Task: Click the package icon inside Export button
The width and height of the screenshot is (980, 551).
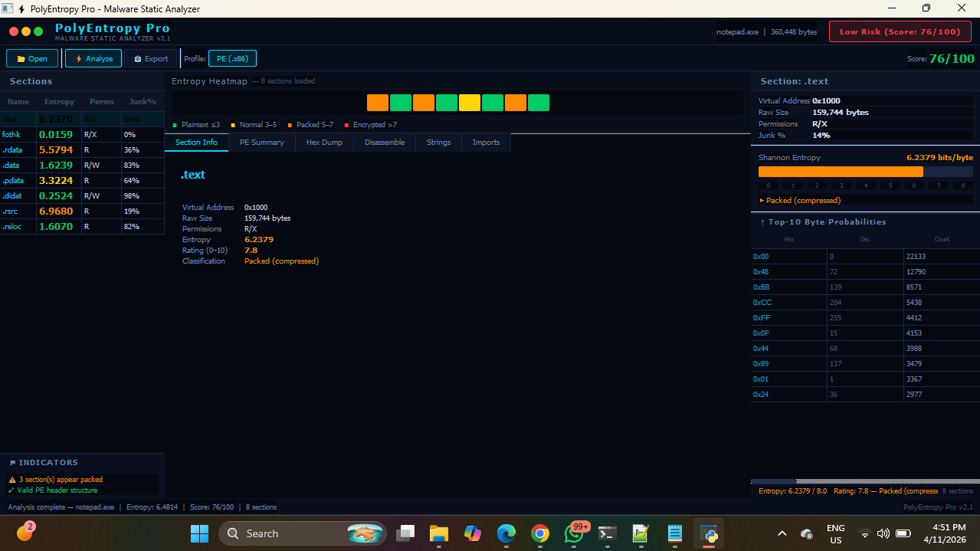Action: pyautogui.click(x=138, y=58)
